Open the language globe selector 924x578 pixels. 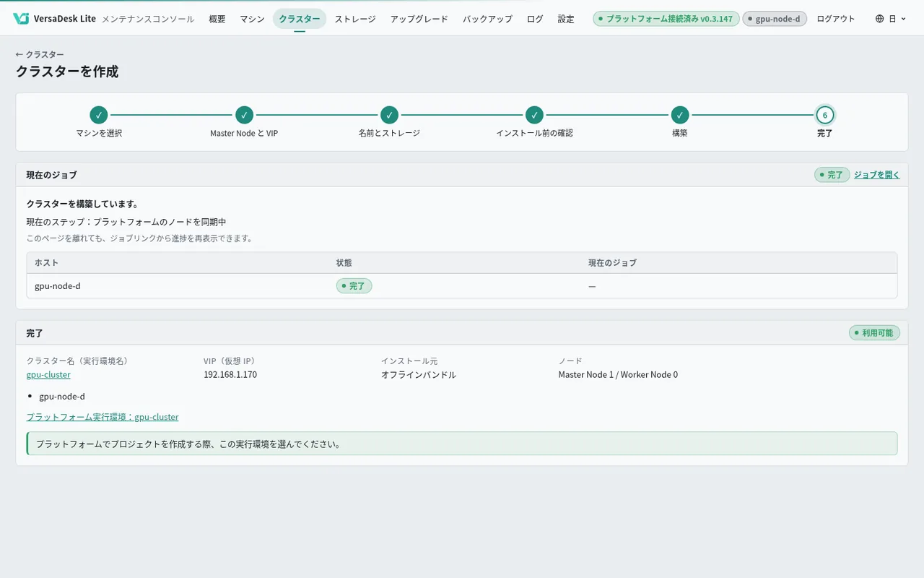890,19
